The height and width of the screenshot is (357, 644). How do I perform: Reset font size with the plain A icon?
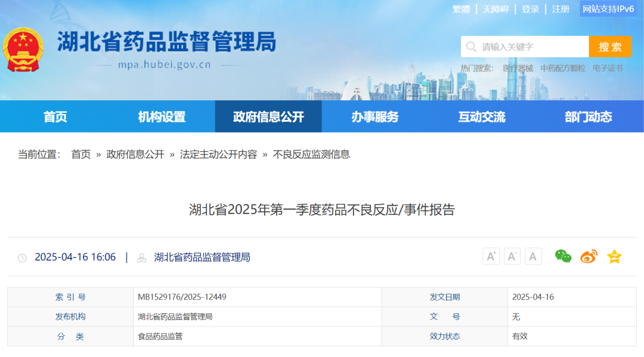[532, 256]
